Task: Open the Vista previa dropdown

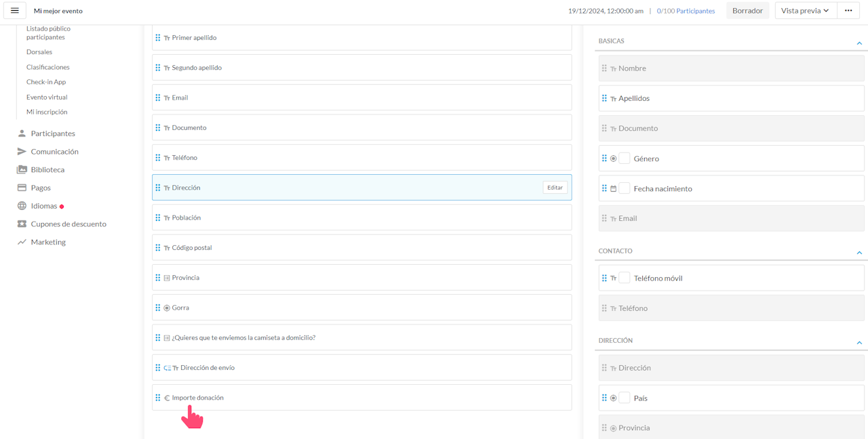Action: 805,11
